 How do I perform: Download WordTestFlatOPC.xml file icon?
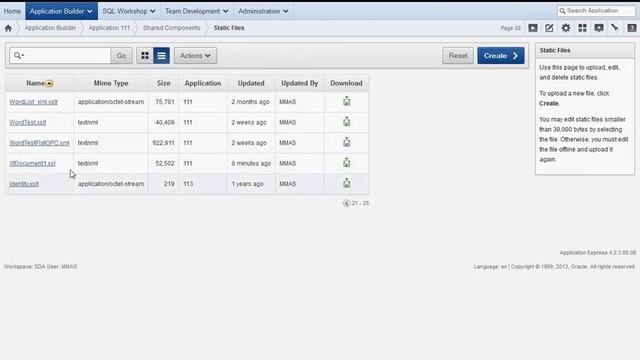click(347, 142)
